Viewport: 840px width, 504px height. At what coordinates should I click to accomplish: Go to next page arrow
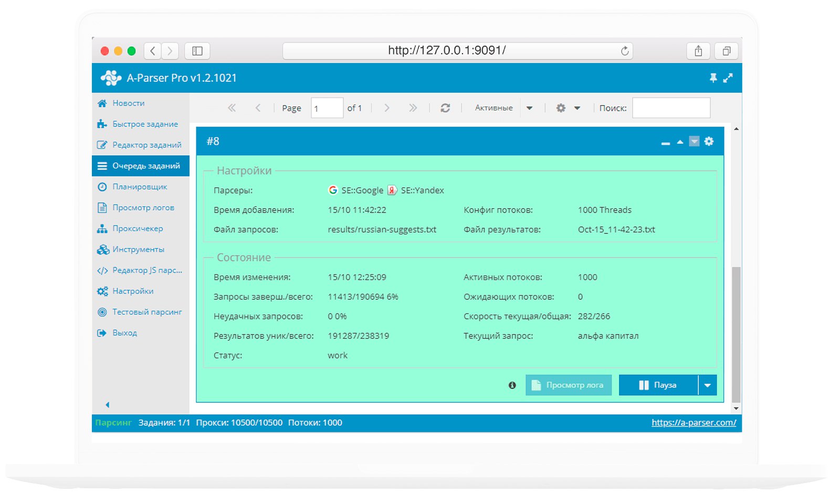387,108
